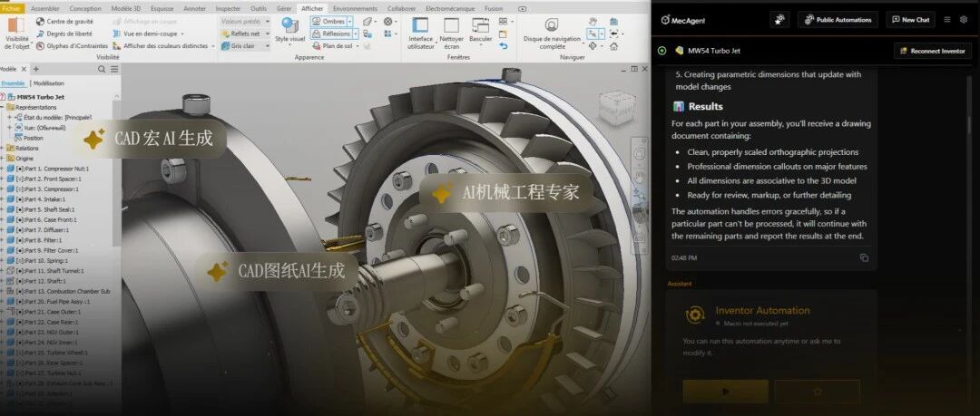Viewport: 980px width, 416px height.
Task: Switch to the Inspecter ribbon tab
Action: point(228,9)
